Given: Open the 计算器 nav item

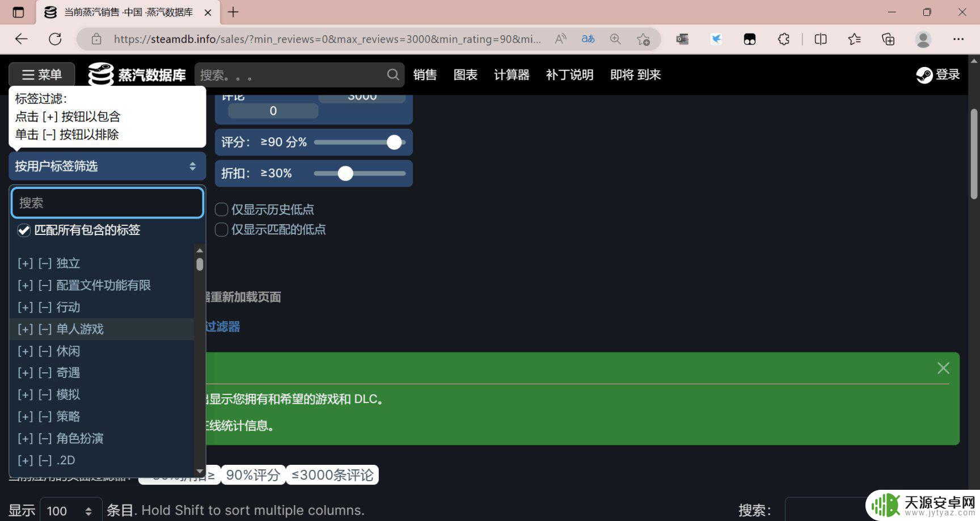Looking at the screenshot, I should coord(512,74).
